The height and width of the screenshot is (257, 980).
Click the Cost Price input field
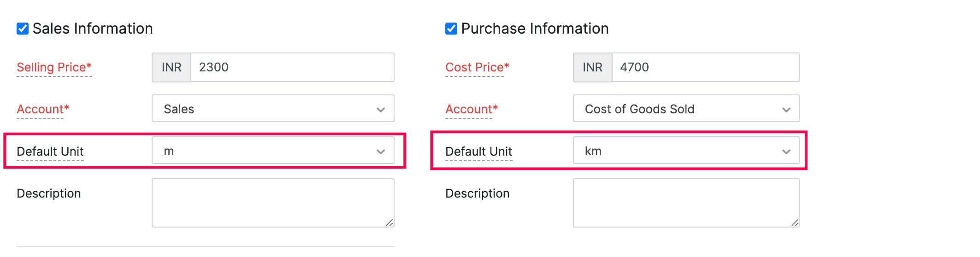pyautogui.click(x=705, y=67)
